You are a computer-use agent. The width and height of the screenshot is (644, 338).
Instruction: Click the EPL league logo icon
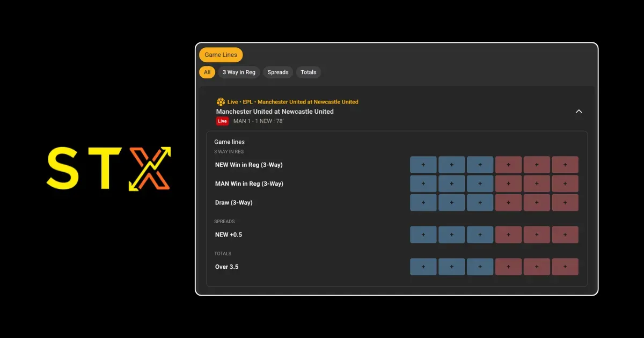point(220,101)
